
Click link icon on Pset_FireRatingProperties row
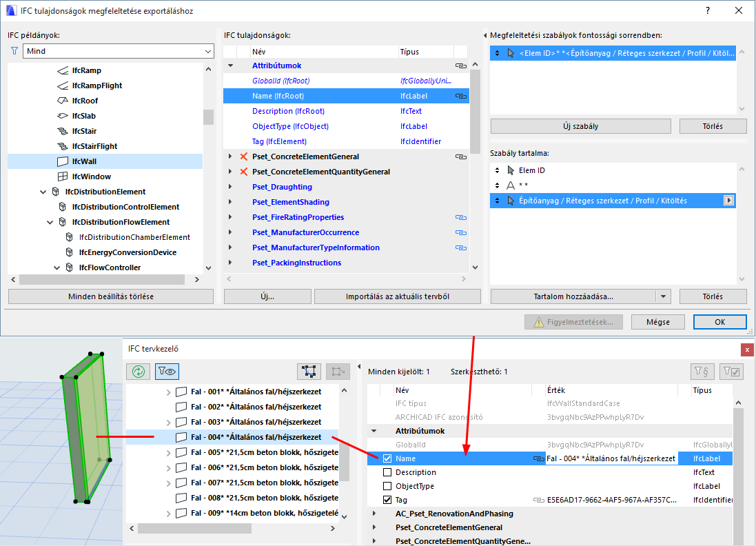(x=461, y=218)
